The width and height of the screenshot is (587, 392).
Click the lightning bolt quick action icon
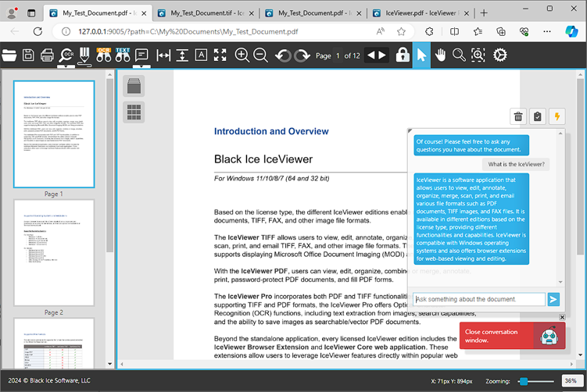tap(557, 117)
